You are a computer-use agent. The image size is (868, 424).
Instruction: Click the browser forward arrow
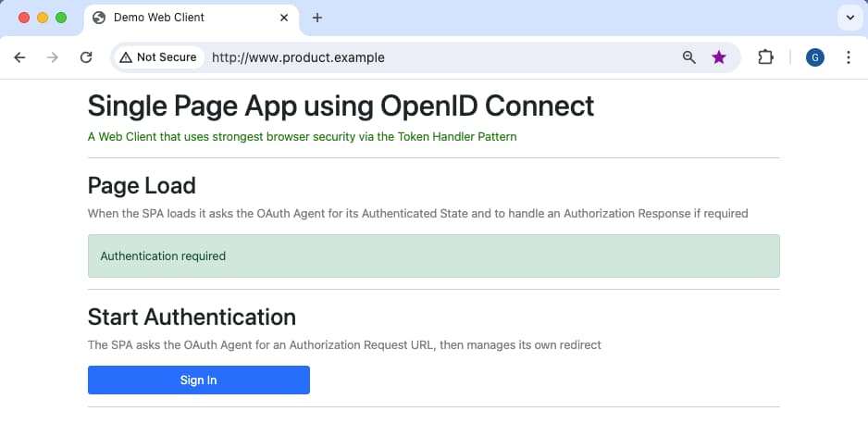[x=53, y=57]
